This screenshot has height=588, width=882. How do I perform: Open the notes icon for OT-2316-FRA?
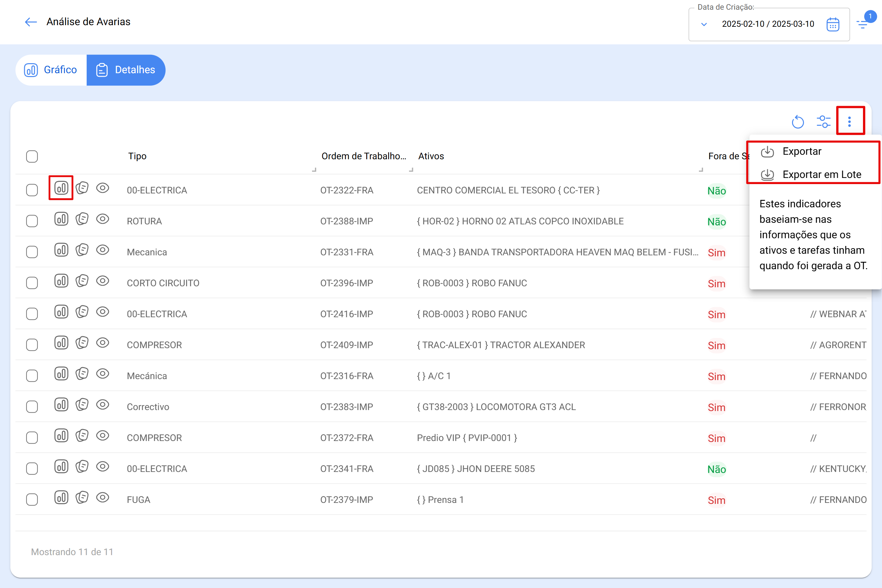pos(82,373)
